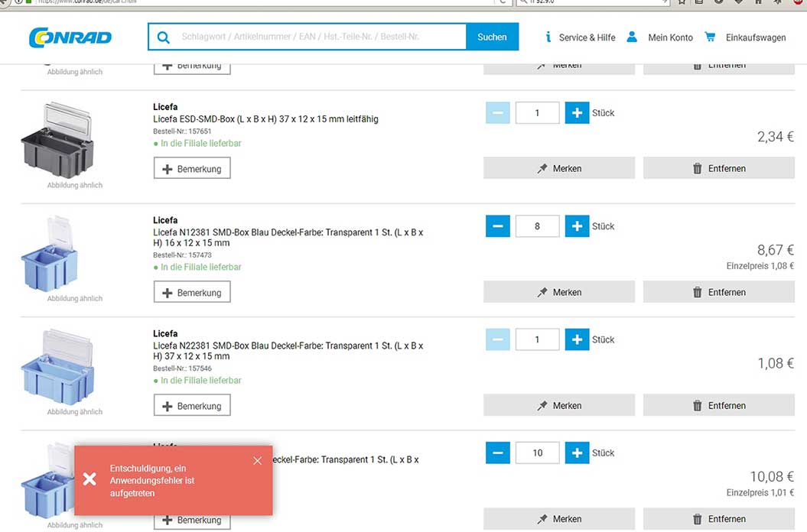
Task: Remove item priced 10,08 € via Entfernen
Action: point(719,518)
